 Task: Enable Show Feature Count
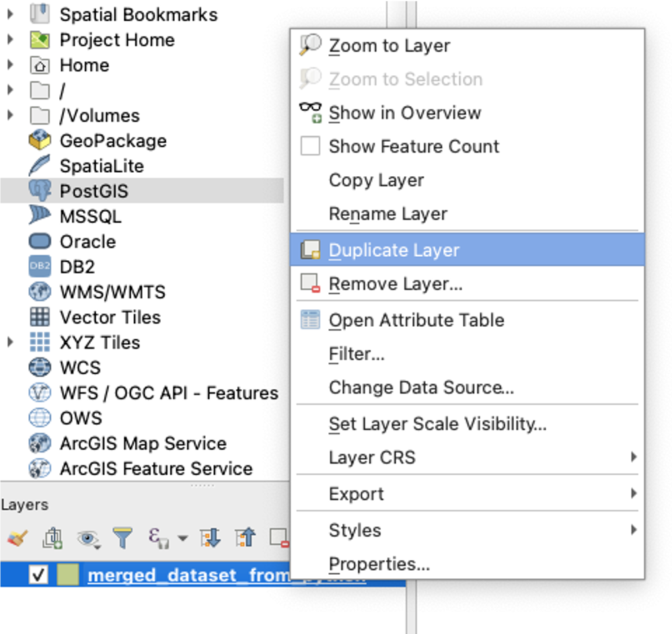click(x=413, y=147)
